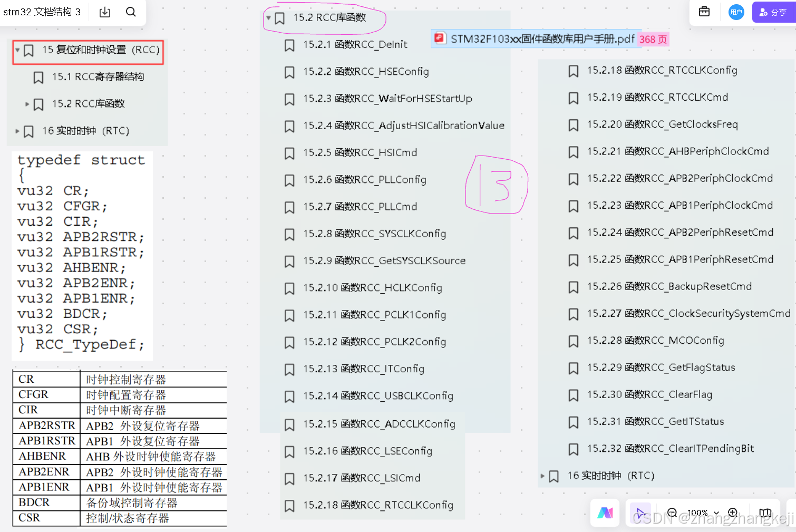Click the PDF file icon of STM32F103xx manual

click(439, 38)
